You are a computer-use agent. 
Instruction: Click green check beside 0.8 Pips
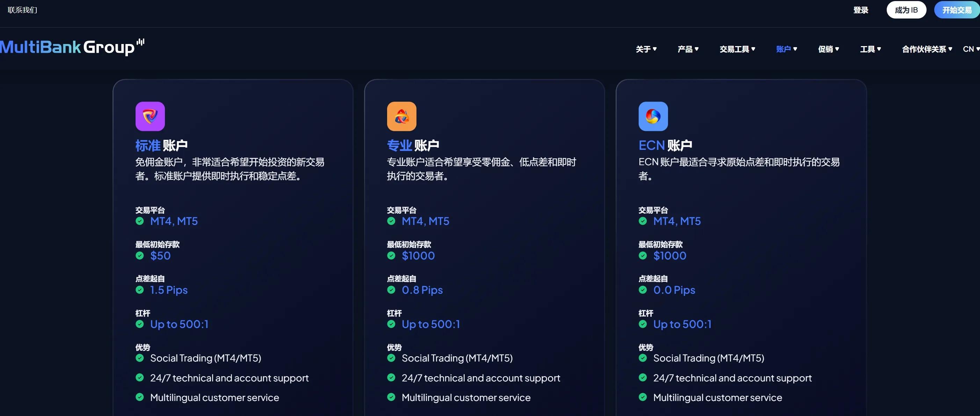[x=391, y=290]
